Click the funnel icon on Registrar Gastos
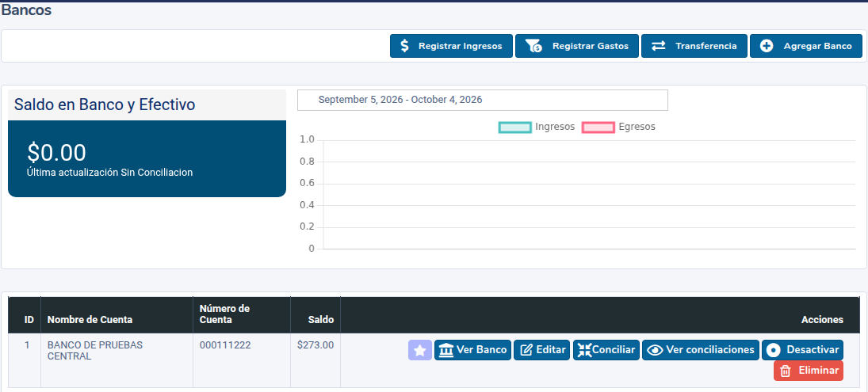This screenshot has width=868, height=392. (534, 46)
